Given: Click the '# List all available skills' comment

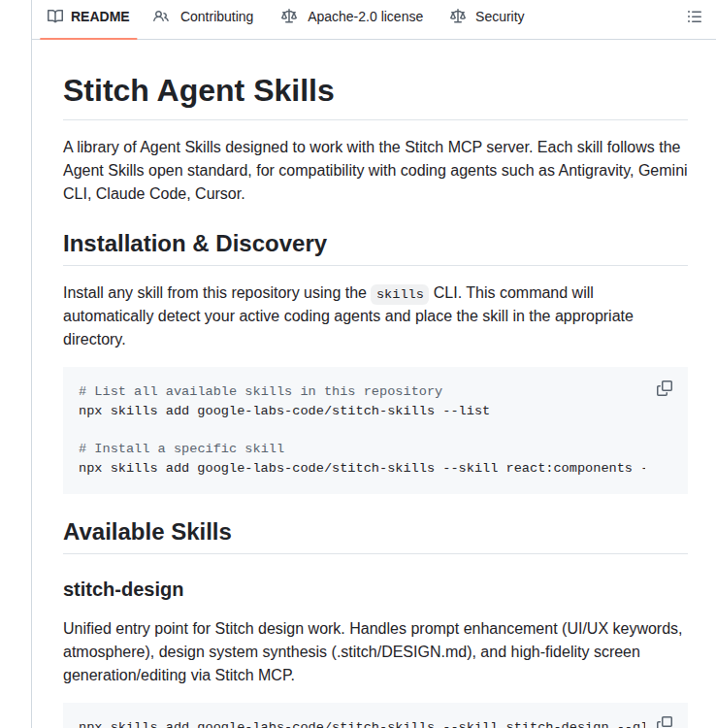Looking at the screenshot, I should [x=260, y=391].
